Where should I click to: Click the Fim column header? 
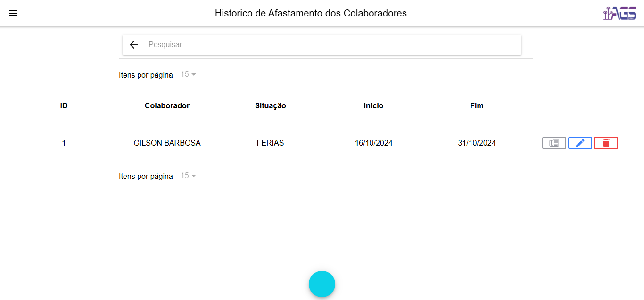[x=477, y=106]
